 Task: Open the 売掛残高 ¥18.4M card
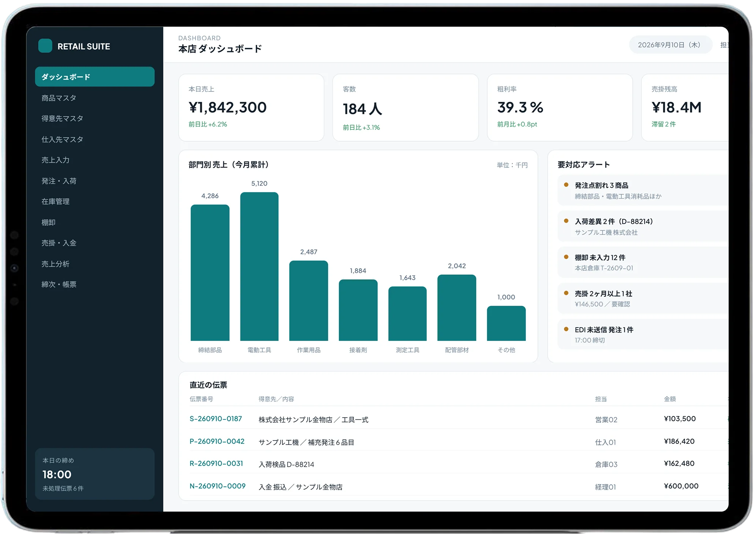click(x=685, y=108)
